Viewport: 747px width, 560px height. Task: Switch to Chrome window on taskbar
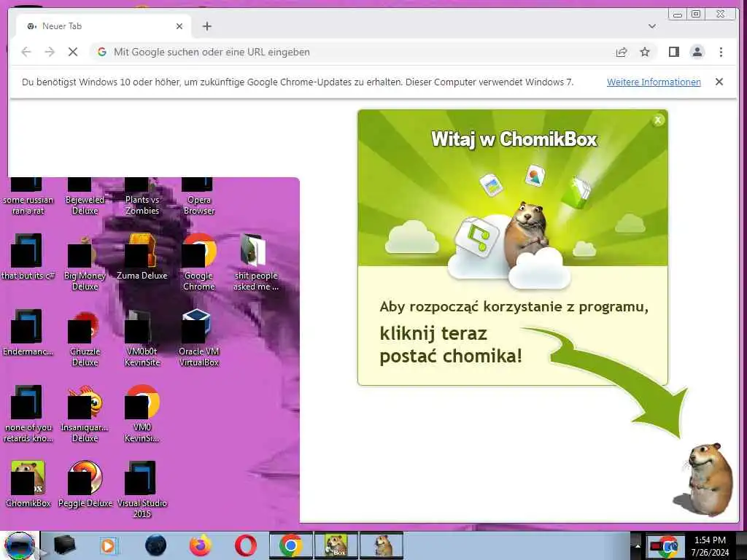point(290,545)
